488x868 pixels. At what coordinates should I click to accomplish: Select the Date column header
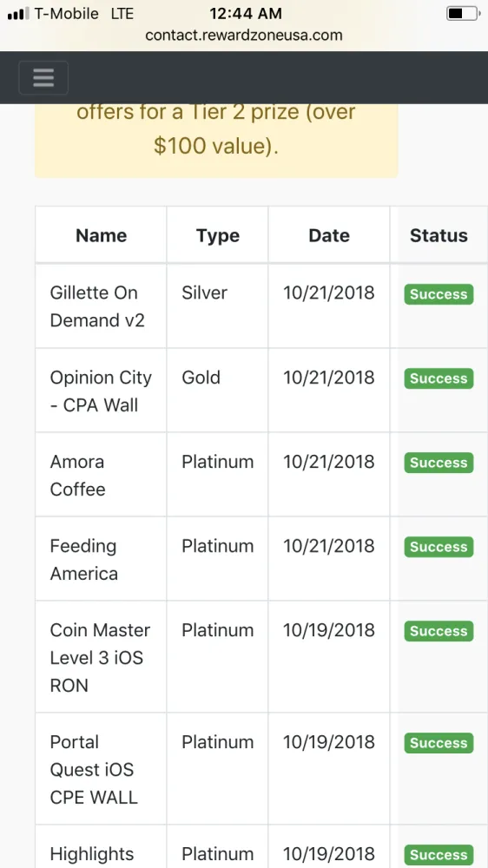click(x=329, y=235)
